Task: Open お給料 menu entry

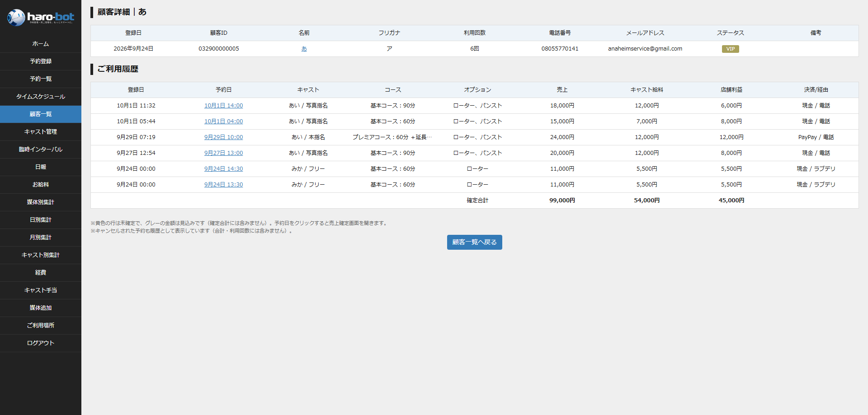Action: 41,185
